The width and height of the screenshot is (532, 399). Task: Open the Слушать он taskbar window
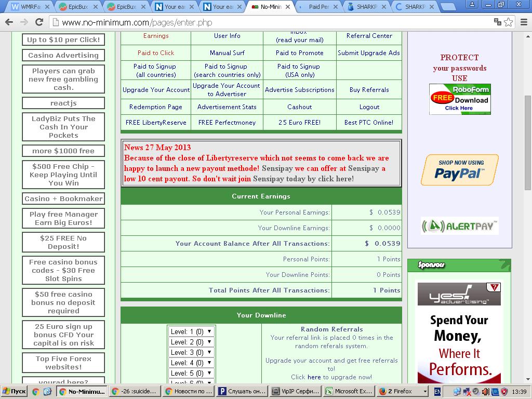pyautogui.click(x=242, y=391)
